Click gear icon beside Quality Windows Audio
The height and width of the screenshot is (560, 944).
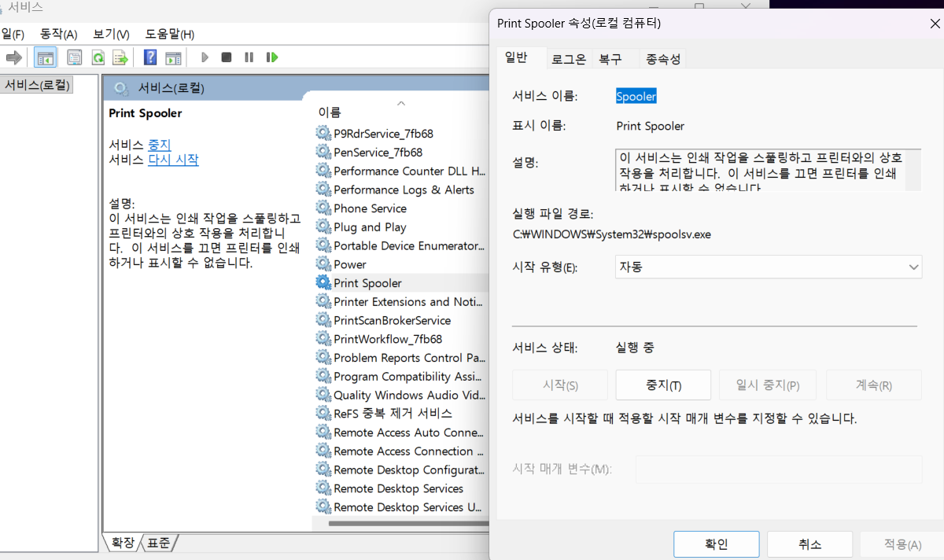tap(323, 395)
